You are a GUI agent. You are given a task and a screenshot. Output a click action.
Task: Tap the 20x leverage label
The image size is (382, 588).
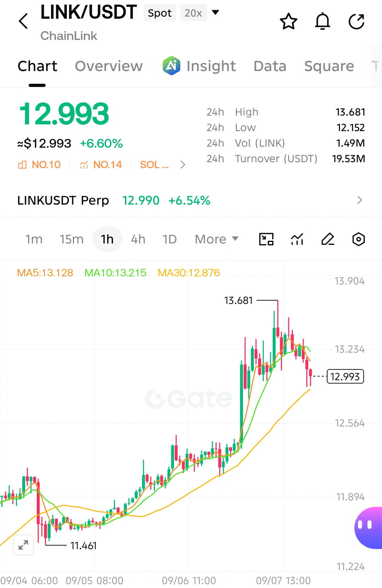point(193,13)
